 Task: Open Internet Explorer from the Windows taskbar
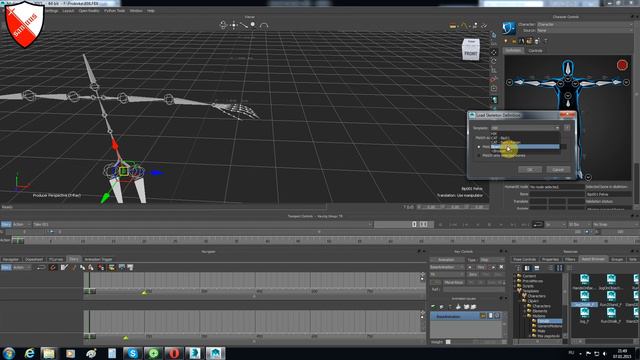(29, 353)
